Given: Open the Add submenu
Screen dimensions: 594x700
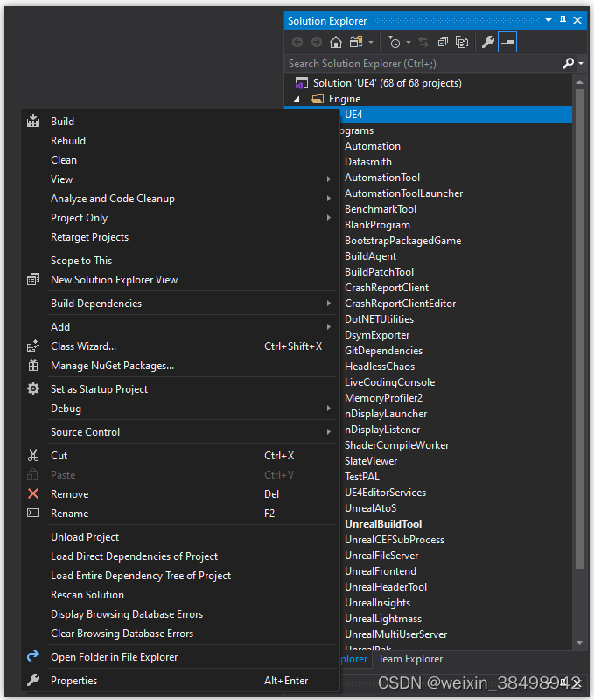Looking at the screenshot, I should click(180, 326).
